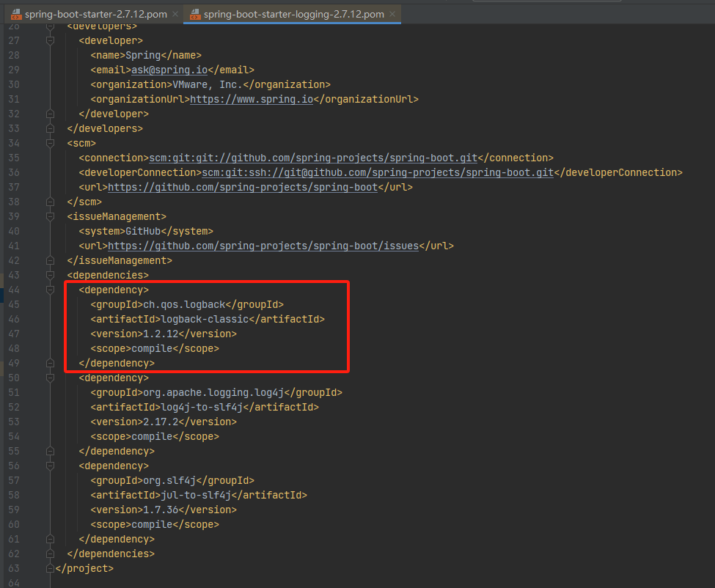
Task: Click version 1.7.36 text
Action: tap(161, 510)
